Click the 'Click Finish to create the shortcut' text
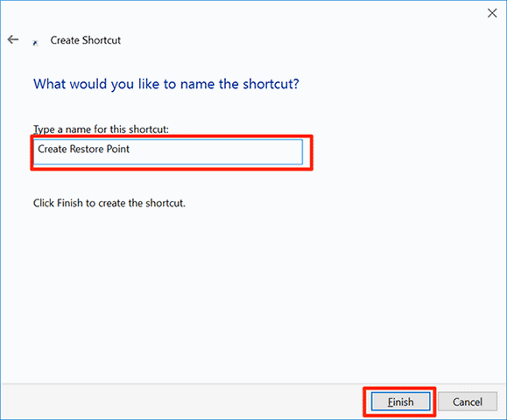The image size is (507, 420). click(109, 203)
